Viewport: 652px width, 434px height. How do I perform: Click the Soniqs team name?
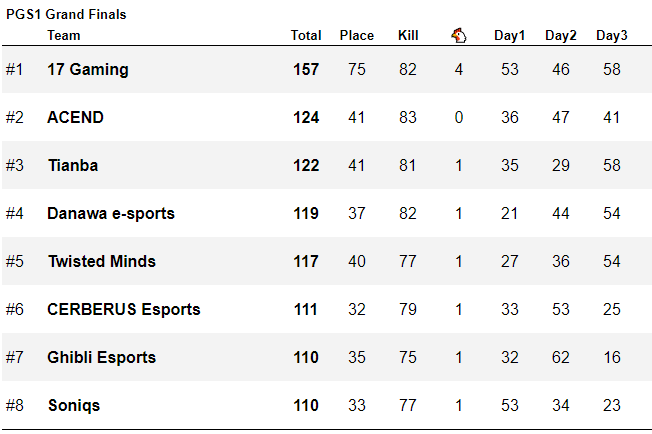coord(74,406)
